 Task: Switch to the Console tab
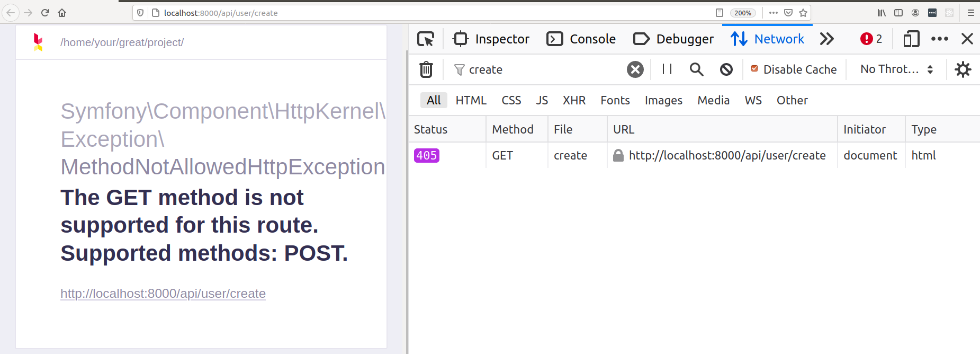pos(581,39)
